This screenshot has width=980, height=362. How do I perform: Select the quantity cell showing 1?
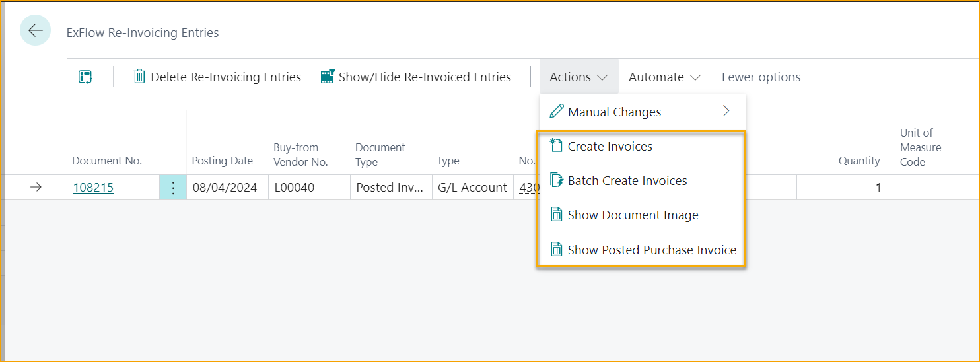(846, 188)
